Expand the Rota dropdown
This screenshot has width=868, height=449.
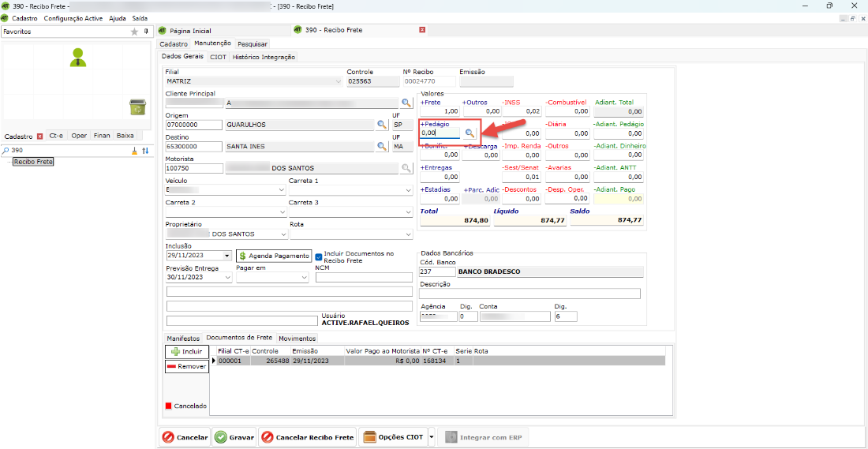tap(408, 234)
